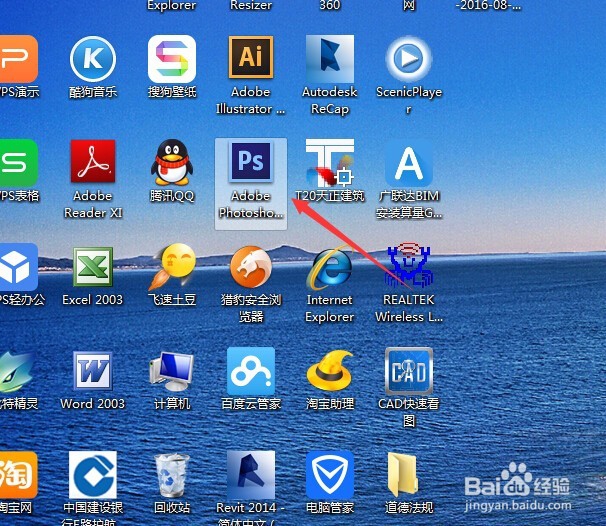
Task: Click the 腾讯QQ penguin icon
Action: 172,162
